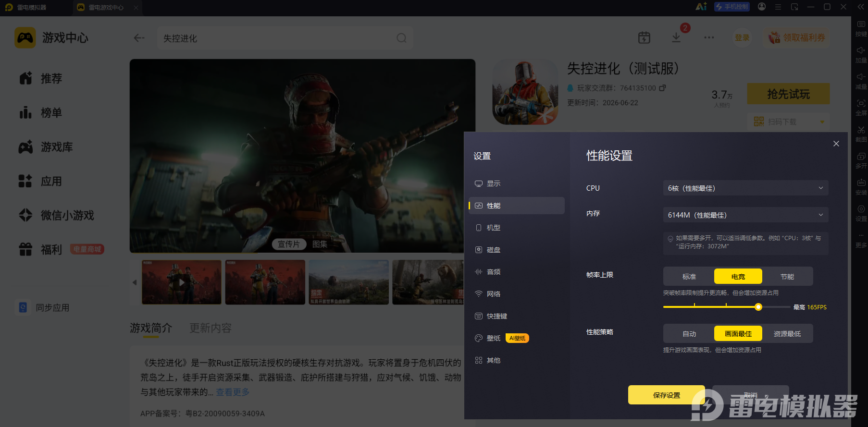Click the 游戏中心 logo icon
Viewport: 868px width, 427px height.
pos(25,37)
